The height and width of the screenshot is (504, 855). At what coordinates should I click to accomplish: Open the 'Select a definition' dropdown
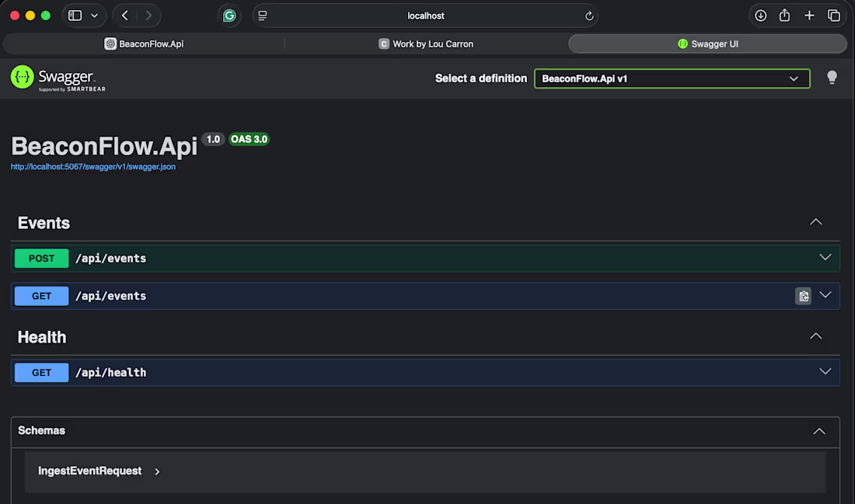pyautogui.click(x=672, y=78)
